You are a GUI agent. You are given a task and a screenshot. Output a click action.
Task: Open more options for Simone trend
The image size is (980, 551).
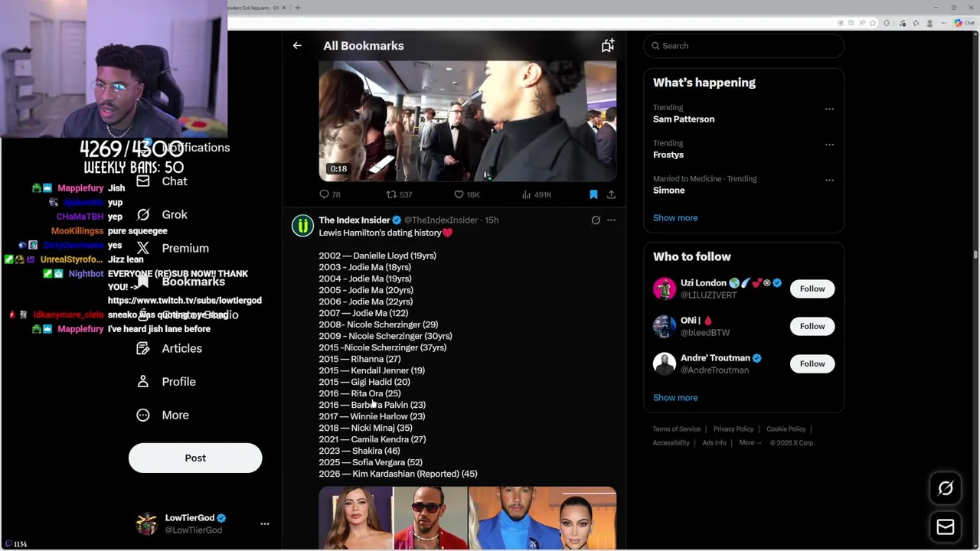tap(829, 180)
